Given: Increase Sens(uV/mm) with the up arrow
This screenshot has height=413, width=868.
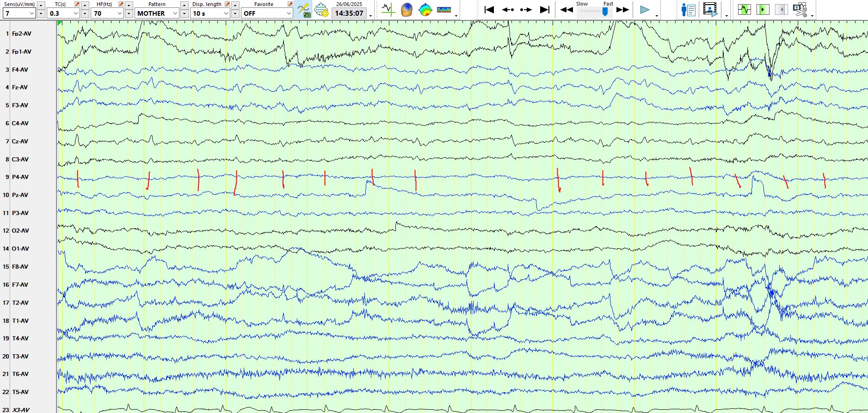Looking at the screenshot, I should tap(41, 5).
